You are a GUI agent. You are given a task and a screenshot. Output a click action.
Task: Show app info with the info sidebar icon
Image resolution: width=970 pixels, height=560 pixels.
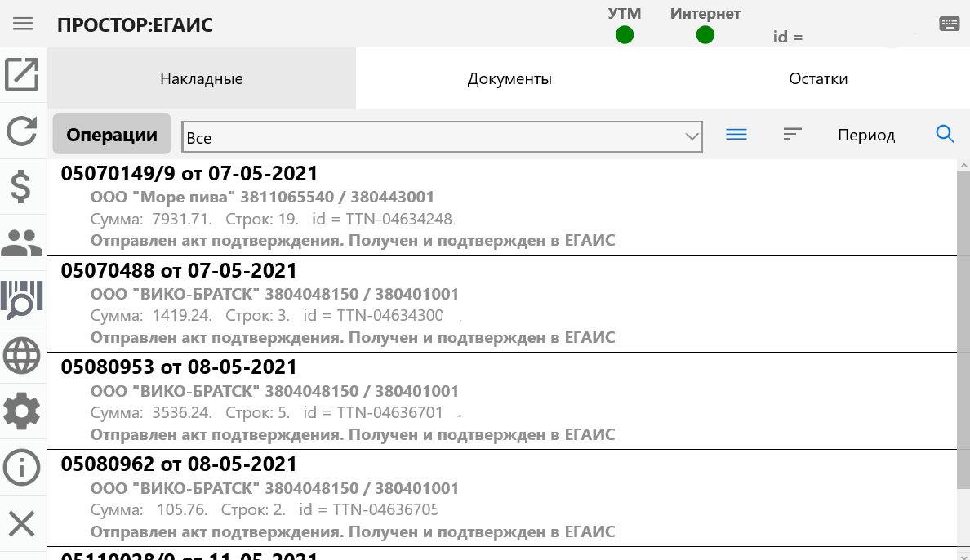click(22, 467)
